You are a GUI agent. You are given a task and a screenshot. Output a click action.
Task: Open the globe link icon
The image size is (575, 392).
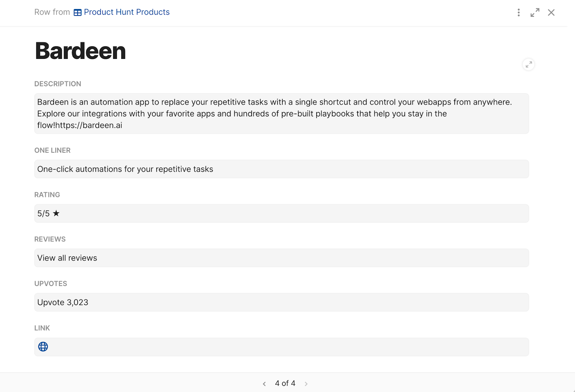point(43,347)
